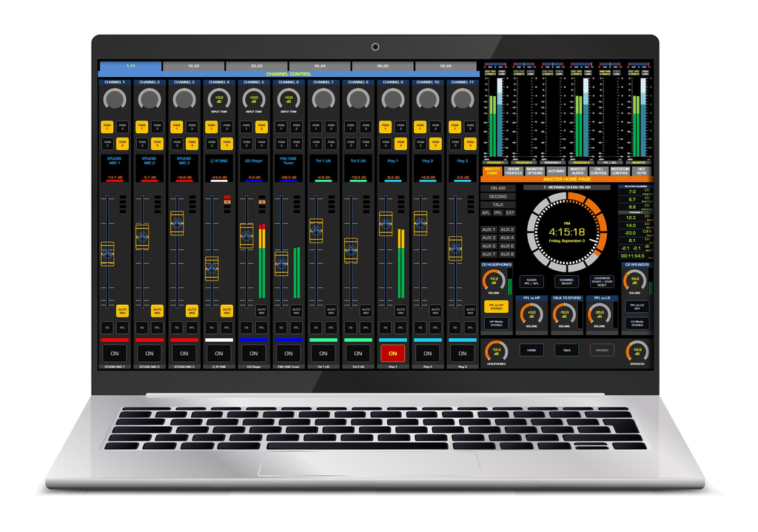The image size is (758, 532).
Task: Toggle PGM 1 on Channel 1
Action: 107,127
